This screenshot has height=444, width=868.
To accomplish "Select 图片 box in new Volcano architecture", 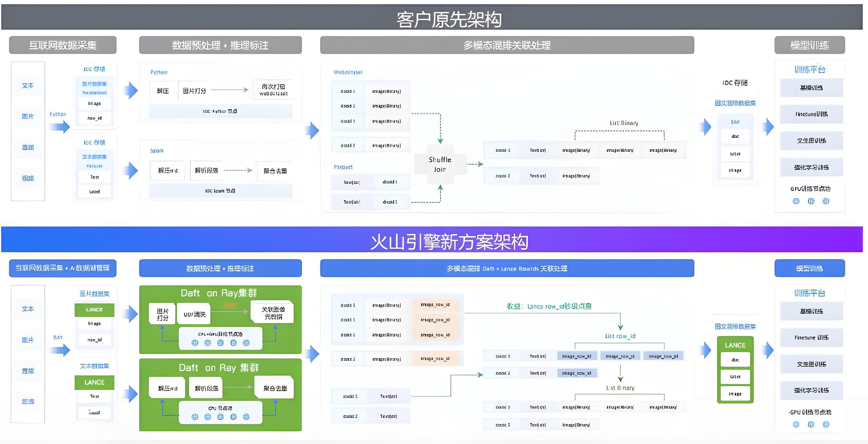I will coord(28,340).
